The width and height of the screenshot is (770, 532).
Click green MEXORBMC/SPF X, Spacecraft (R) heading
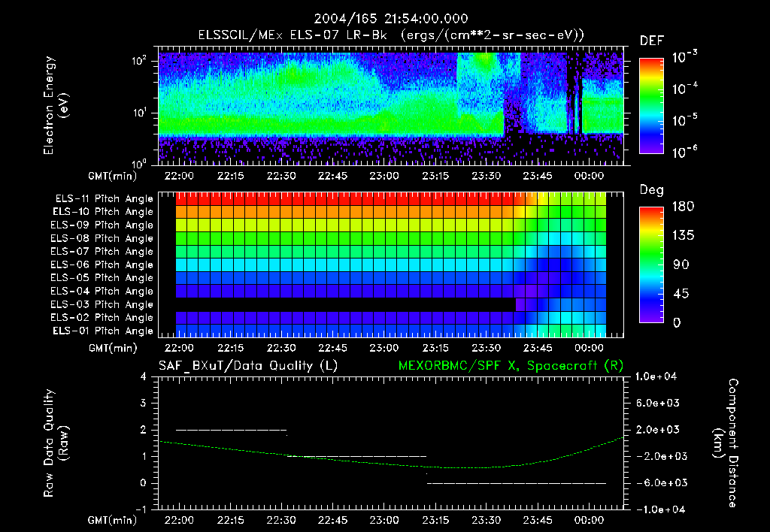511,366
